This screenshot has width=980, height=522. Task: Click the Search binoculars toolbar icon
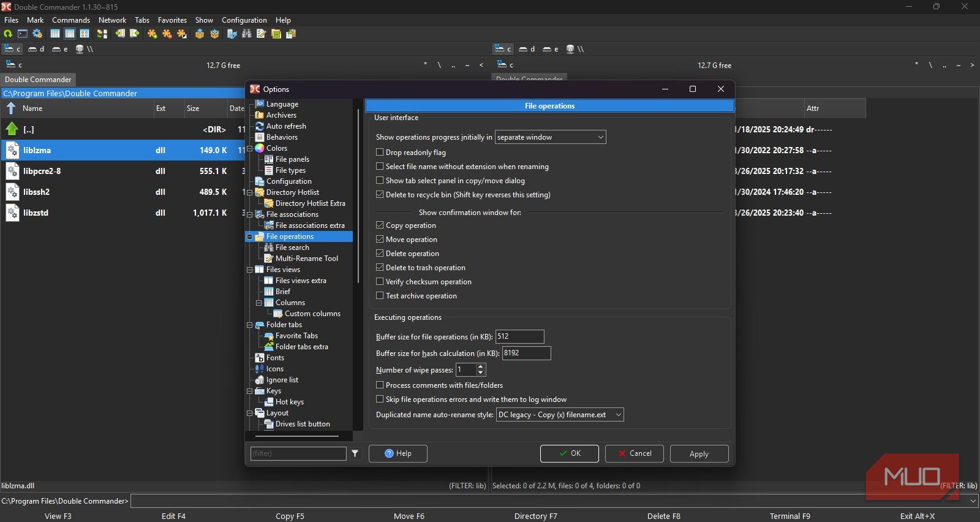point(247,34)
